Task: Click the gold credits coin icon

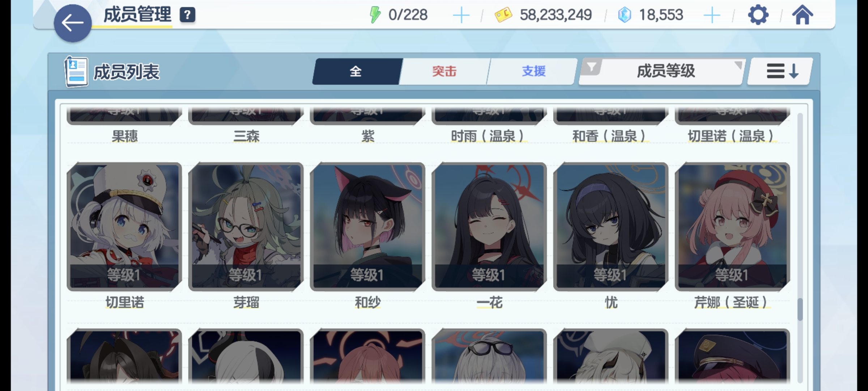Action: click(503, 15)
